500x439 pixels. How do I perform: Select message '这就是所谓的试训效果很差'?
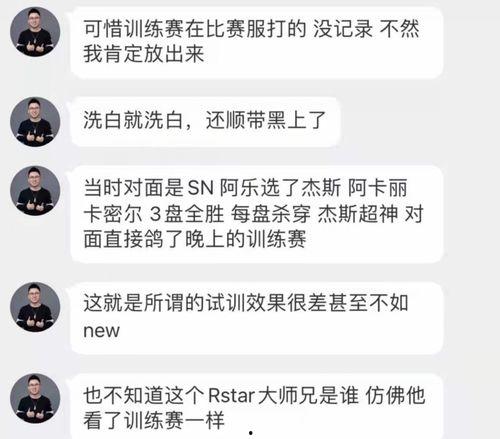point(257,318)
